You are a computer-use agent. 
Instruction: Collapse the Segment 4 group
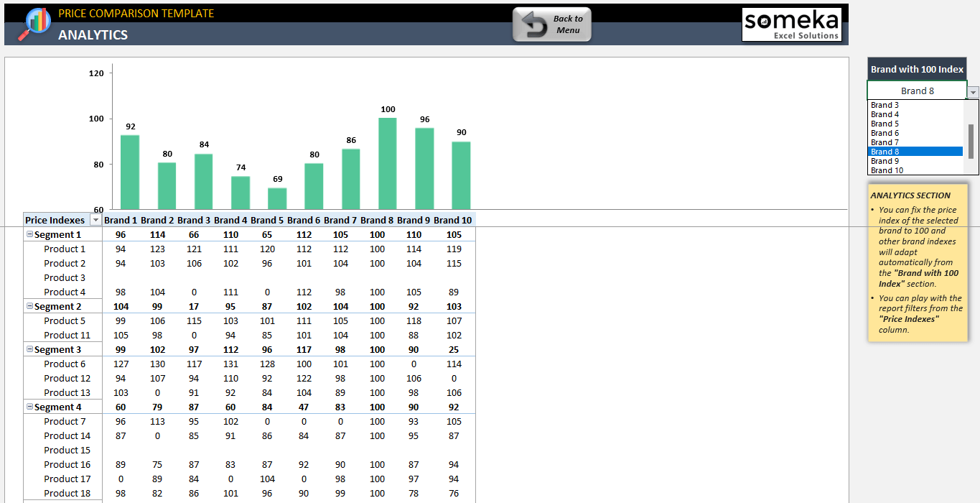29,407
